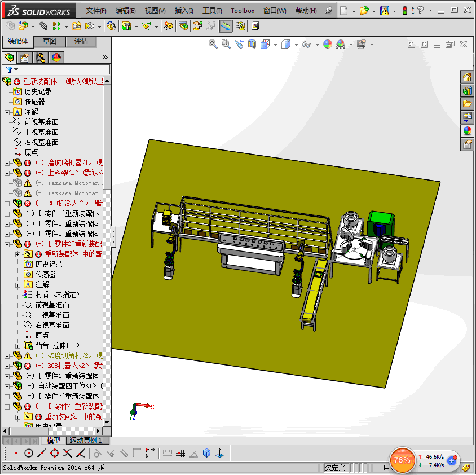Expand the 45度切角机<2> component
Image resolution: width=476 pixels, height=475 pixels.
[x=7, y=356]
